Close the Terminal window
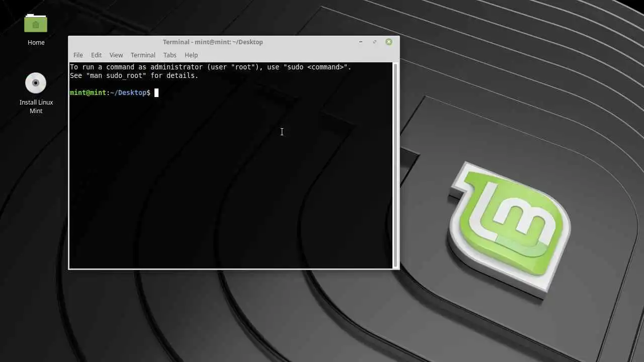644x362 pixels. click(389, 42)
